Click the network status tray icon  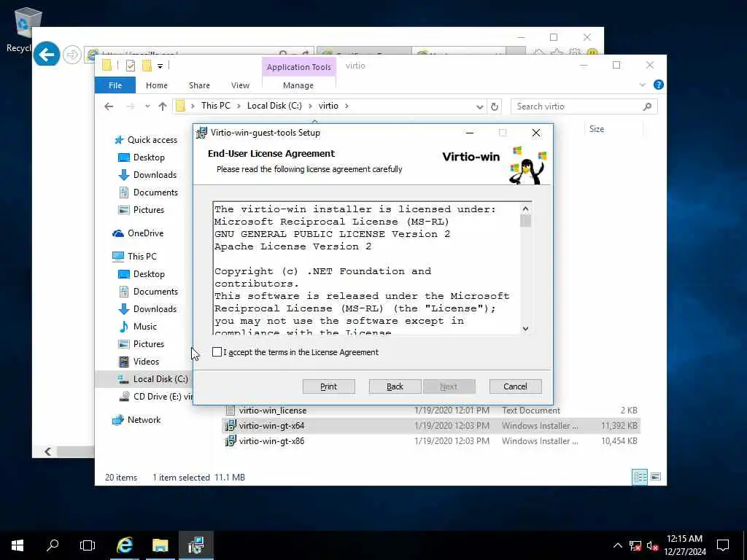pyautogui.click(x=635, y=545)
